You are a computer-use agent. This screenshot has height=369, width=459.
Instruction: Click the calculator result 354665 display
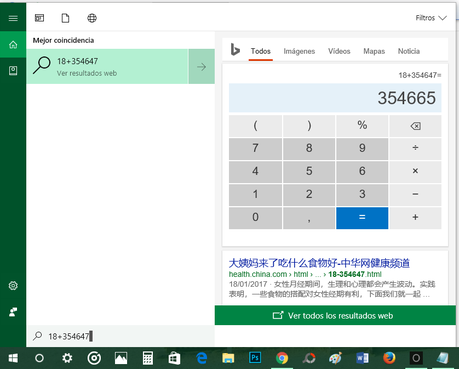tap(335, 98)
